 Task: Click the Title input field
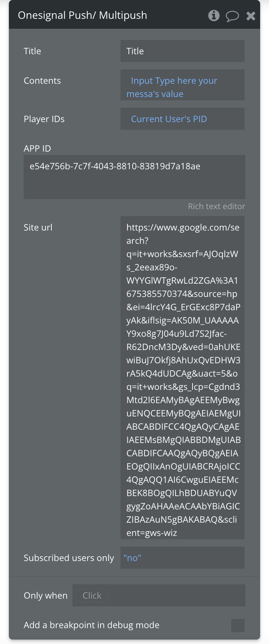182,51
